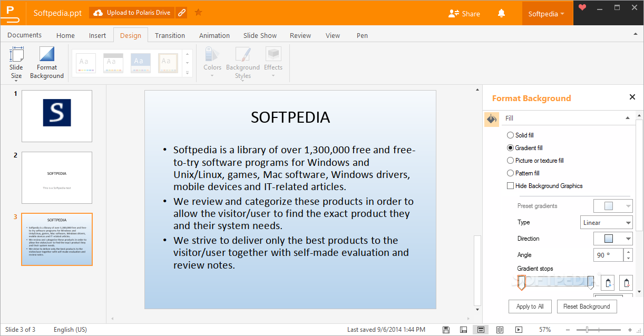644x336 pixels.
Task: Add a gradient stop
Action: point(608,283)
